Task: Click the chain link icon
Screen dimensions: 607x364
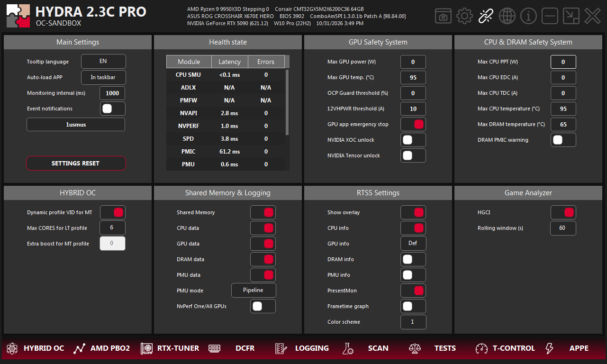Action: 486,16
